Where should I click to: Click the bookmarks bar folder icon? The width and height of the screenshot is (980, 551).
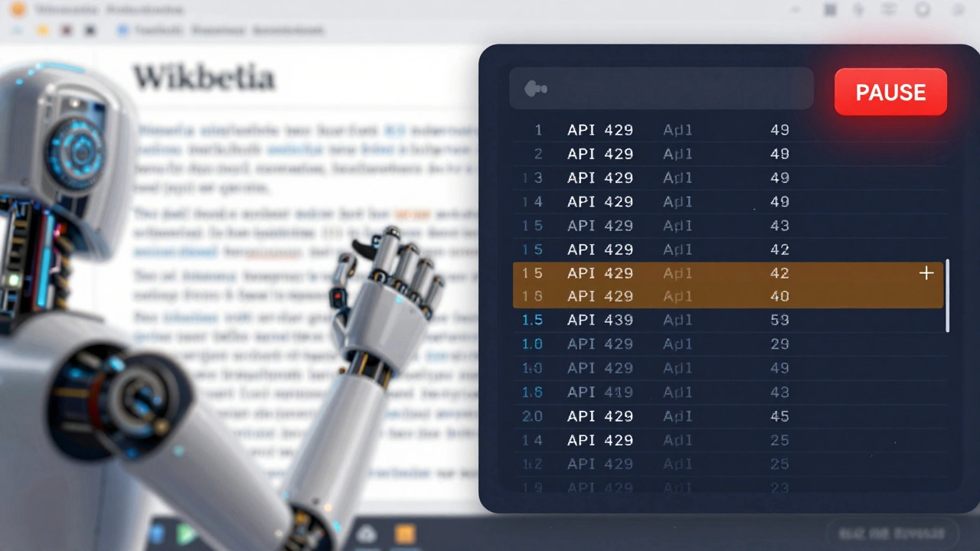click(43, 30)
